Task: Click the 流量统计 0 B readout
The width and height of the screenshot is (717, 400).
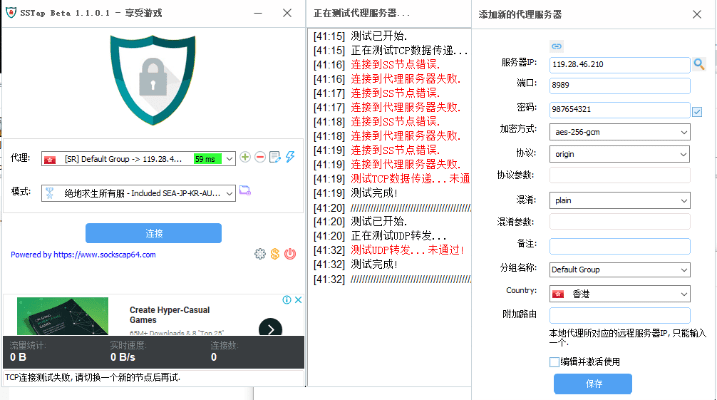Action: click(x=28, y=352)
